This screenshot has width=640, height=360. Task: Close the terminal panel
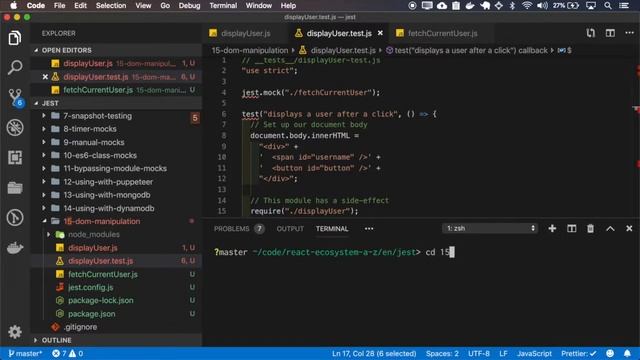pyautogui.click(x=629, y=229)
